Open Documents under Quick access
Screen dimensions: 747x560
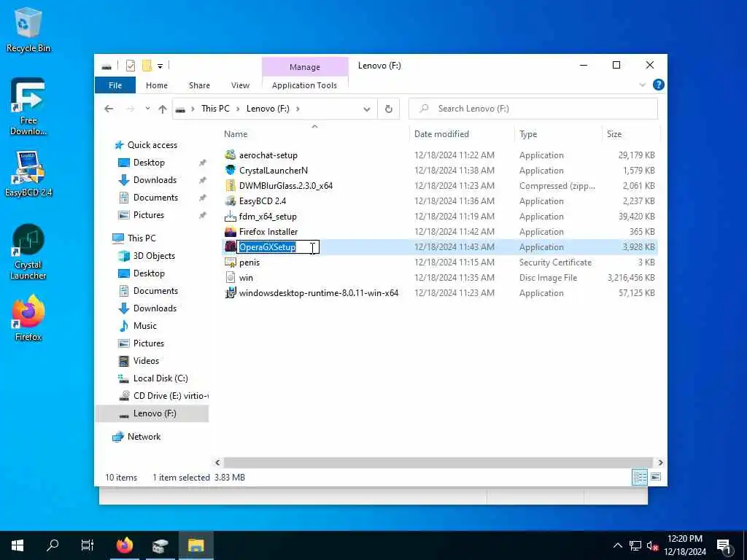(155, 198)
